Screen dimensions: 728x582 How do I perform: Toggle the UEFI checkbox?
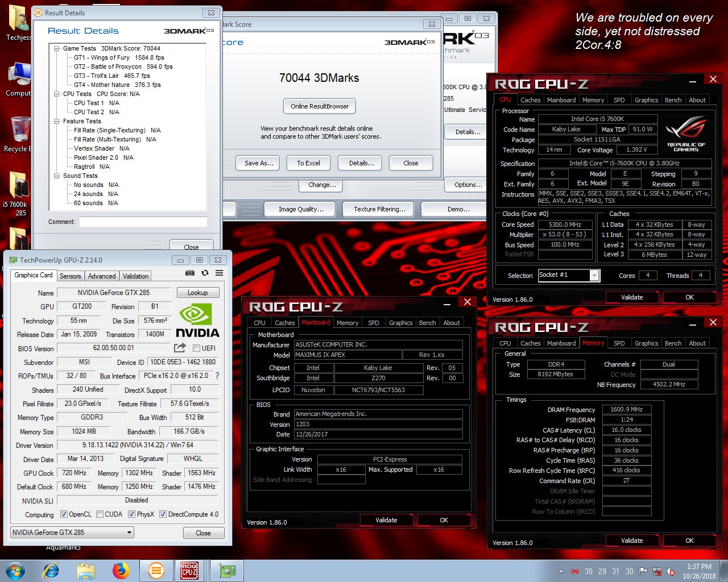tap(196, 348)
